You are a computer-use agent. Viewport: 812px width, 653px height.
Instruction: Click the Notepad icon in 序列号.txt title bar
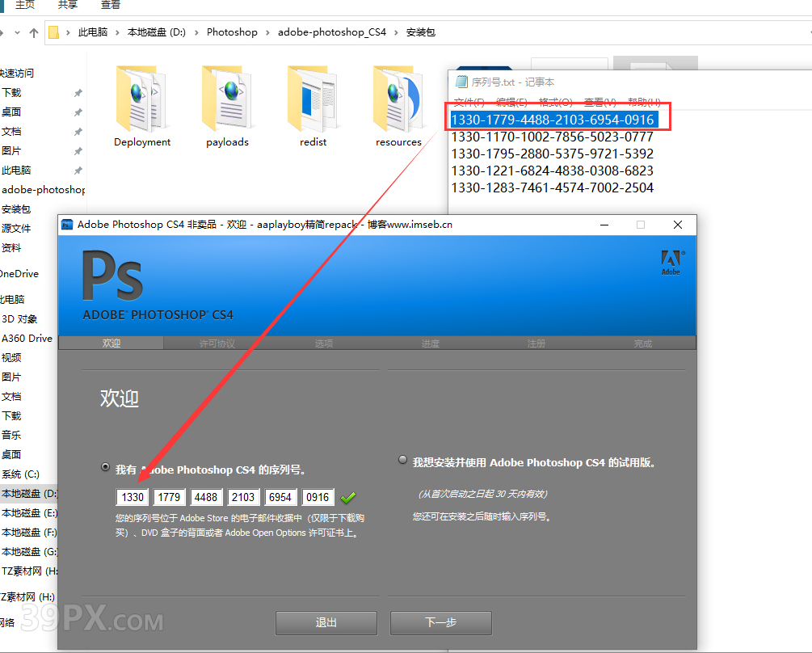[461, 80]
